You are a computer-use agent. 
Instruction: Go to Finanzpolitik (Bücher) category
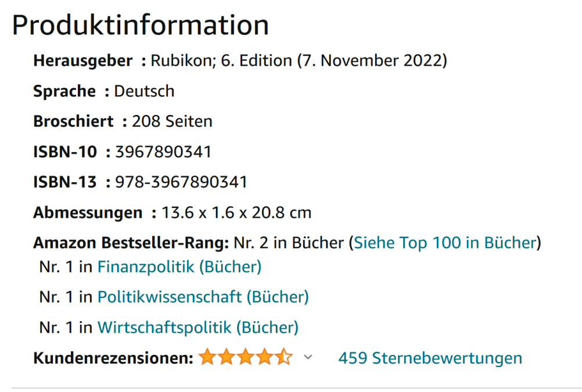click(x=179, y=267)
